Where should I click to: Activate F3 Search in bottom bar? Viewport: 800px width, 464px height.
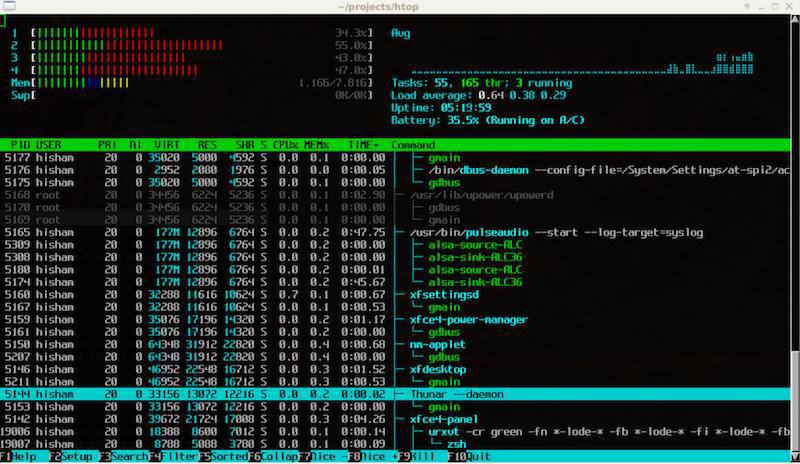click(x=123, y=456)
